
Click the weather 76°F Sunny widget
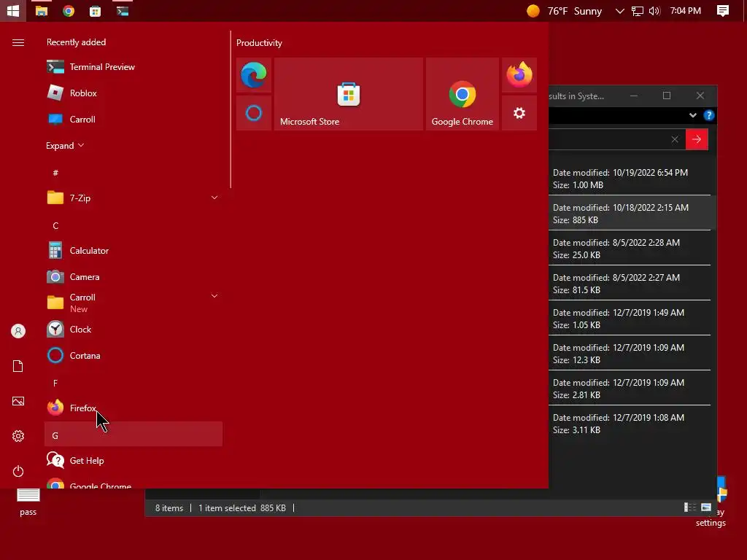pos(564,10)
